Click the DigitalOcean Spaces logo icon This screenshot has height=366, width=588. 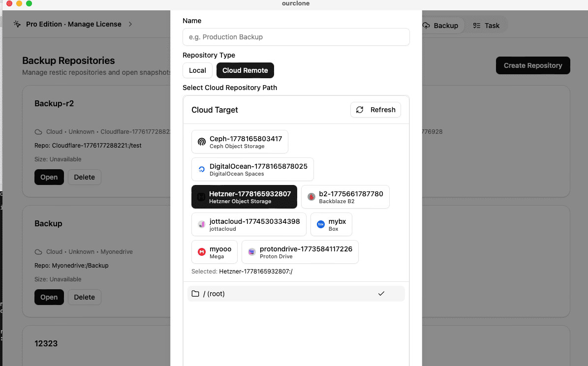pos(202,169)
